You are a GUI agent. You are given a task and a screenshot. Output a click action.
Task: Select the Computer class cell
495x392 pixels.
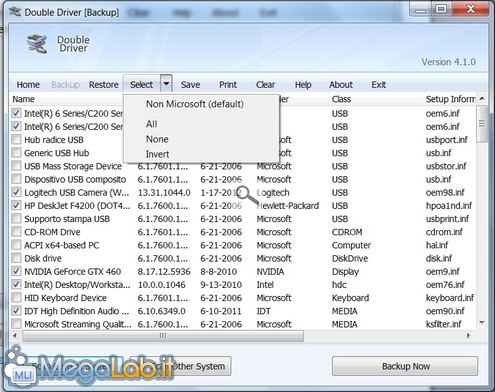pos(351,245)
